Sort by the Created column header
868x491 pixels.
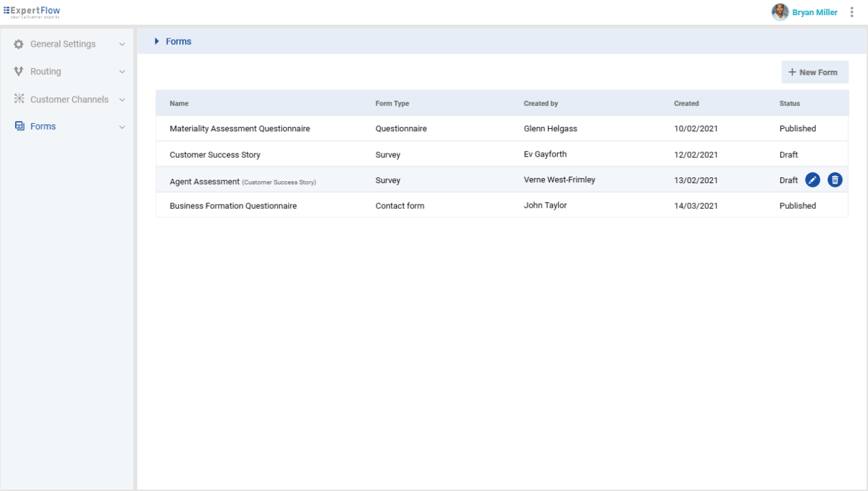click(x=686, y=104)
